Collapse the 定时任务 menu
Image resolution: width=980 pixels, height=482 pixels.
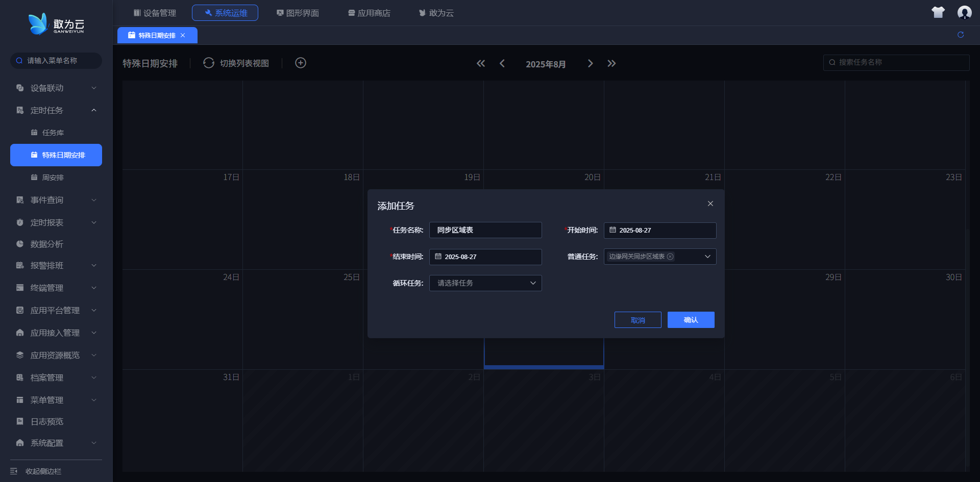(x=56, y=110)
